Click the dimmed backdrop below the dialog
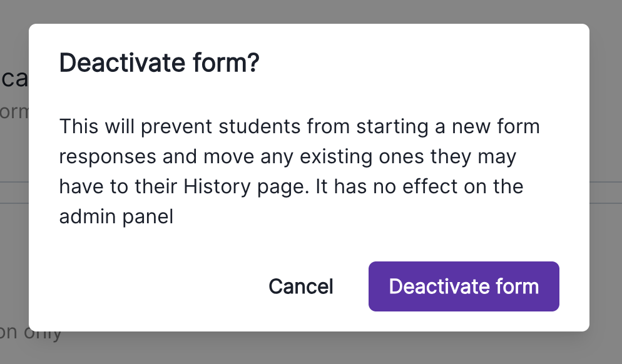 313,348
